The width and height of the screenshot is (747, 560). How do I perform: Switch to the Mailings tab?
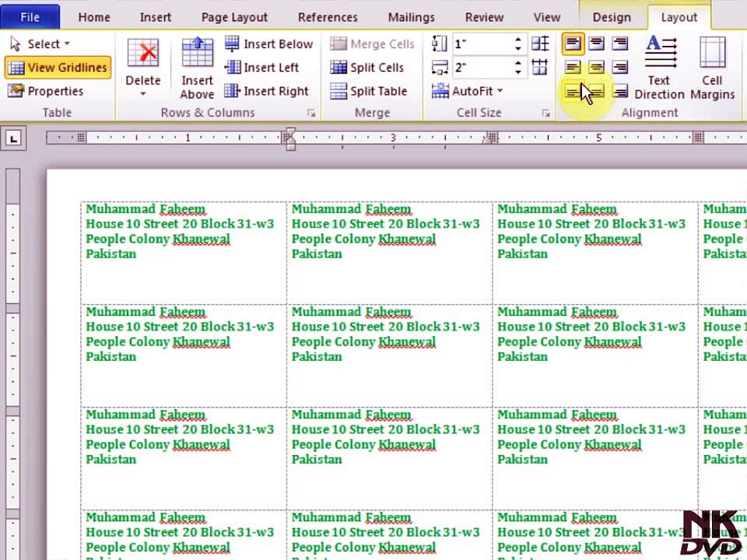(411, 17)
